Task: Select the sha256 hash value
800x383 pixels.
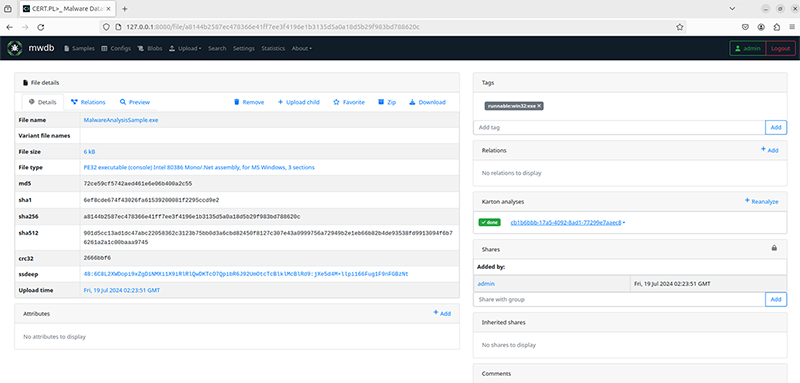Action: [x=192, y=216]
